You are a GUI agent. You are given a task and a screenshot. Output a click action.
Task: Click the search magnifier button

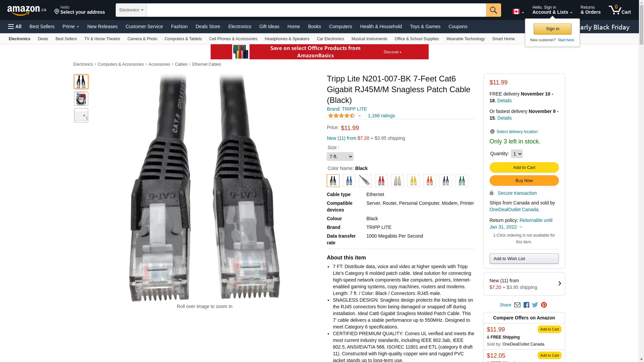click(493, 10)
